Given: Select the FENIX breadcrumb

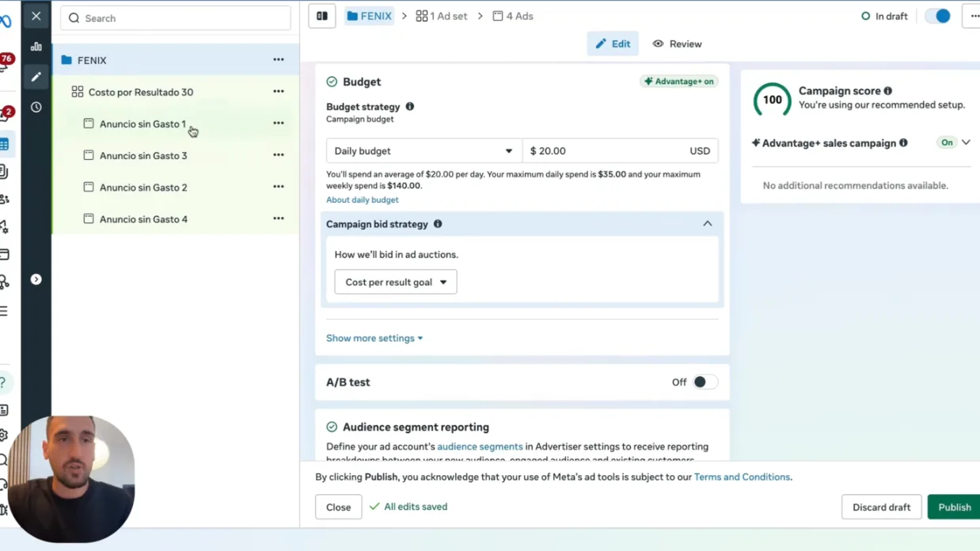Looking at the screenshot, I should (x=370, y=16).
